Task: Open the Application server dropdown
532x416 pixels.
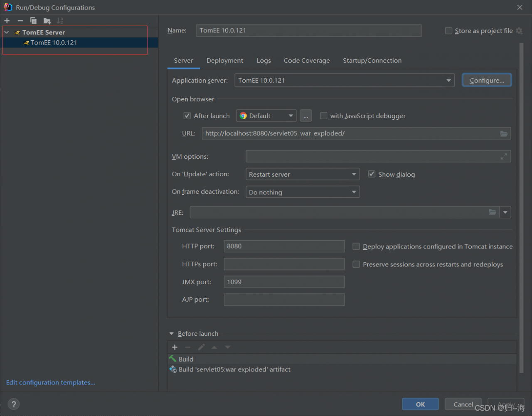Action: [x=344, y=81]
